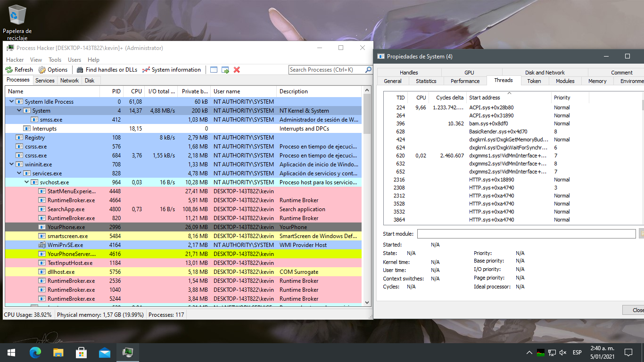
Task: Open the Hacker menu
Action: [x=15, y=60]
